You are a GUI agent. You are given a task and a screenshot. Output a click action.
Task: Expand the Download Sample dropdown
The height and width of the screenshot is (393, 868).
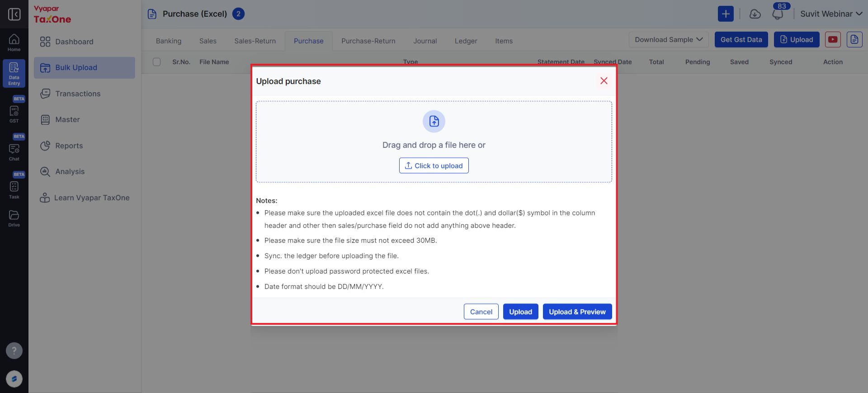point(668,39)
